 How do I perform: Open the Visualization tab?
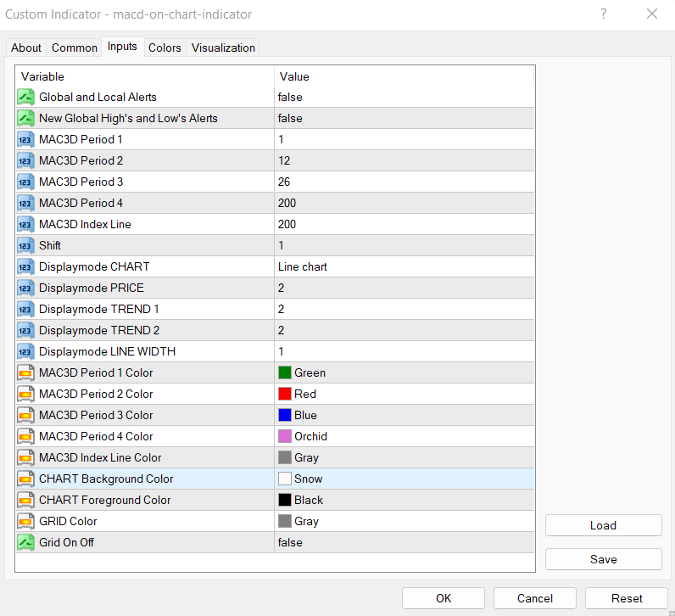click(x=223, y=48)
